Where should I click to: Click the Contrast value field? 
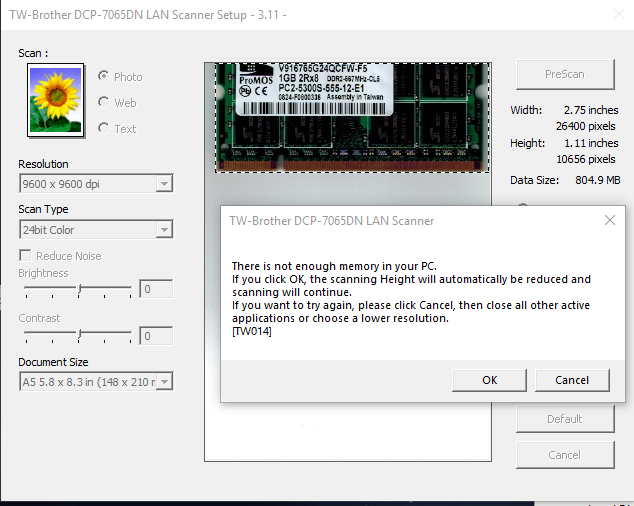click(156, 336)
